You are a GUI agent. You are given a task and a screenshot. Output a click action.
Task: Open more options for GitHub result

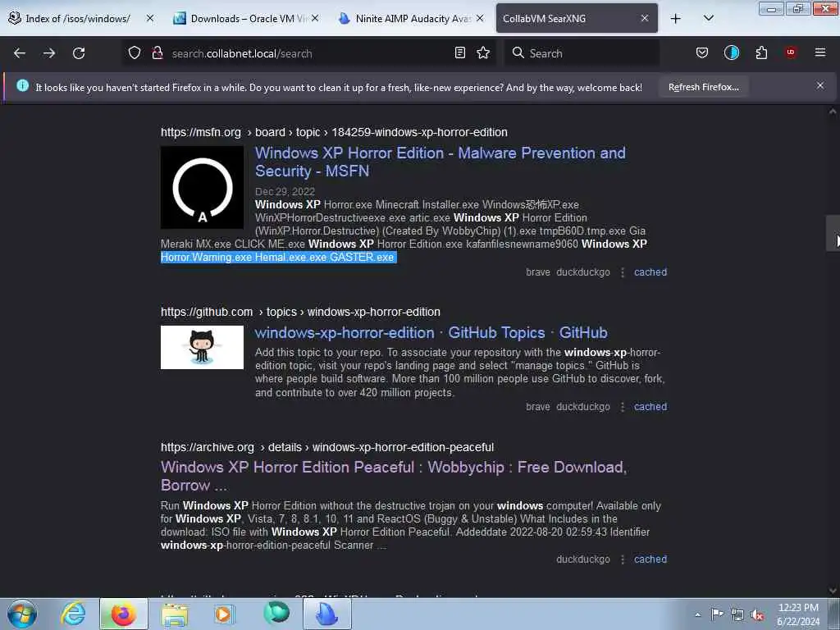point(623,407)
